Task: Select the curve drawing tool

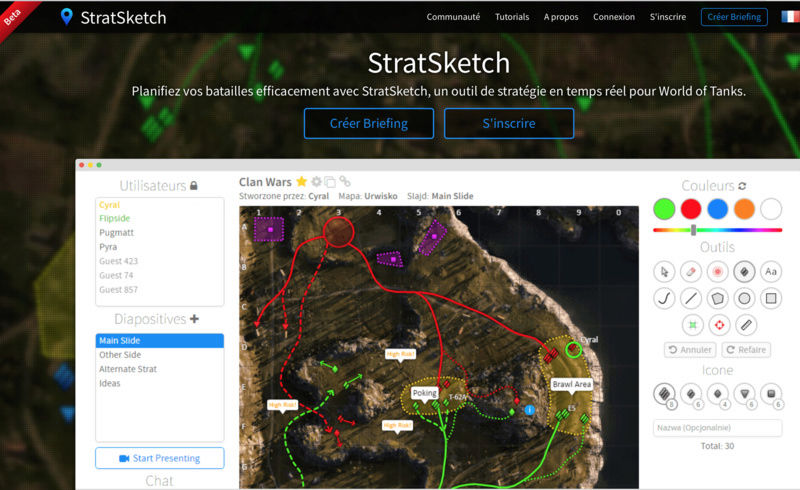Action: 664,298
